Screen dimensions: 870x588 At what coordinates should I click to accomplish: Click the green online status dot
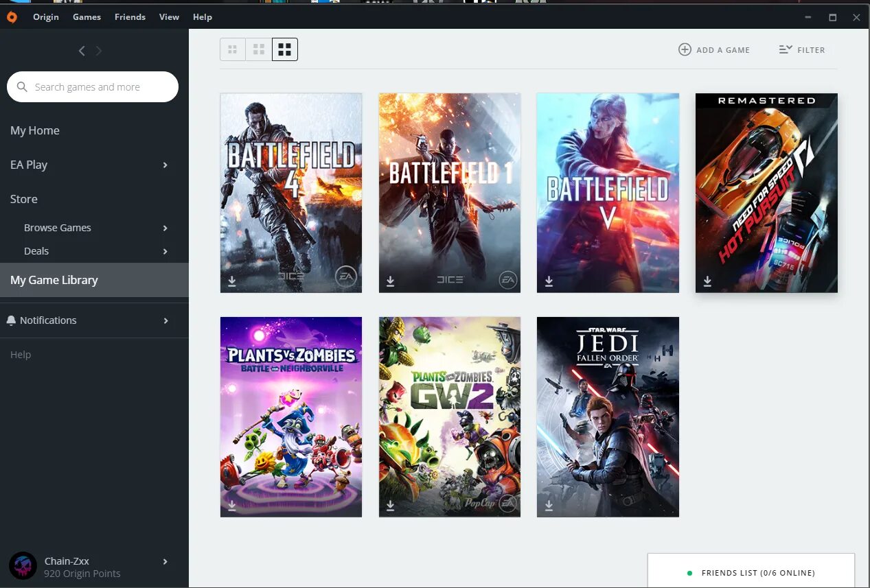pos(689,573)
